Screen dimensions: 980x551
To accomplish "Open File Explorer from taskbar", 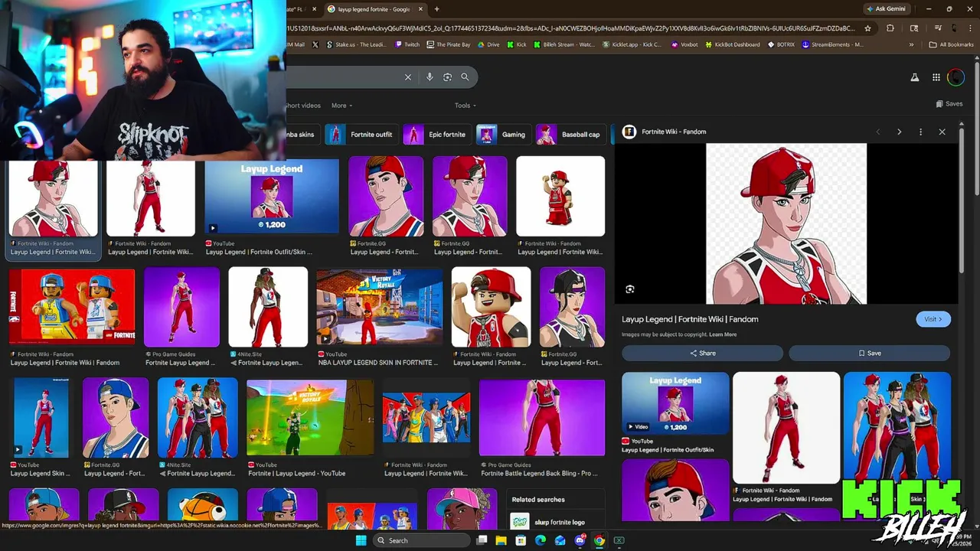I will point(501,540).
